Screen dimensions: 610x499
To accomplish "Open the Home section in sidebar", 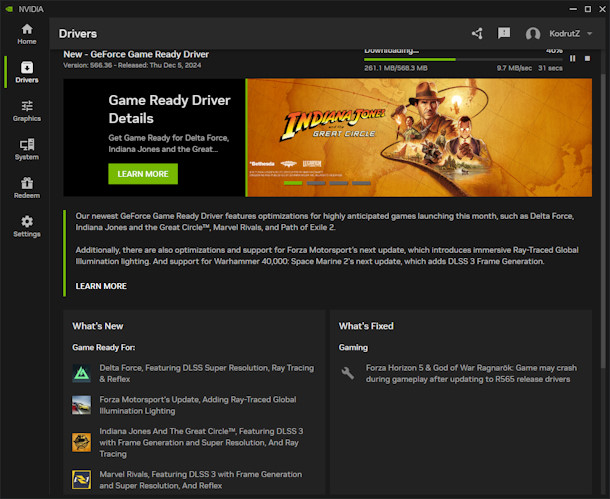I will pos(26,34).
